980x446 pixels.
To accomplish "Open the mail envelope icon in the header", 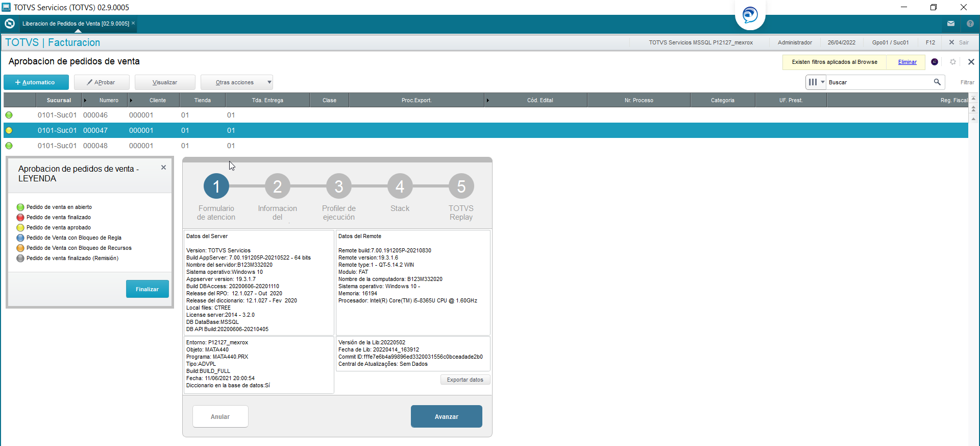I will 951,24.
